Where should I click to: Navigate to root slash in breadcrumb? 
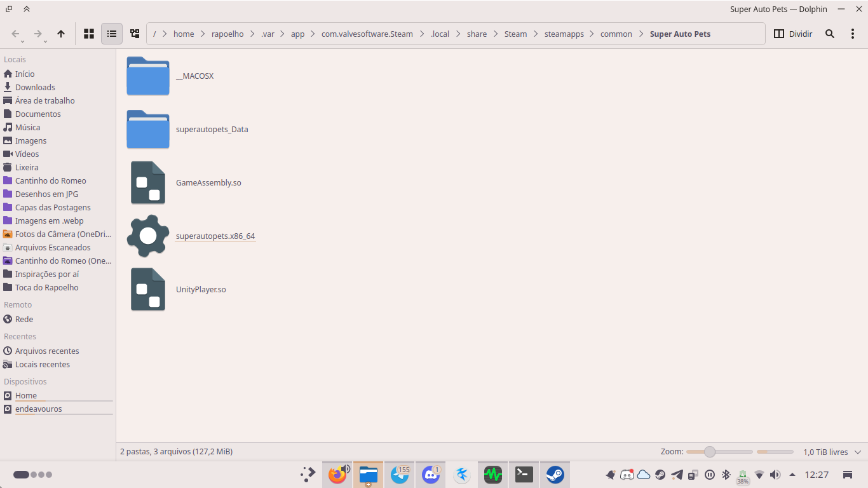[x=154, y=34]
